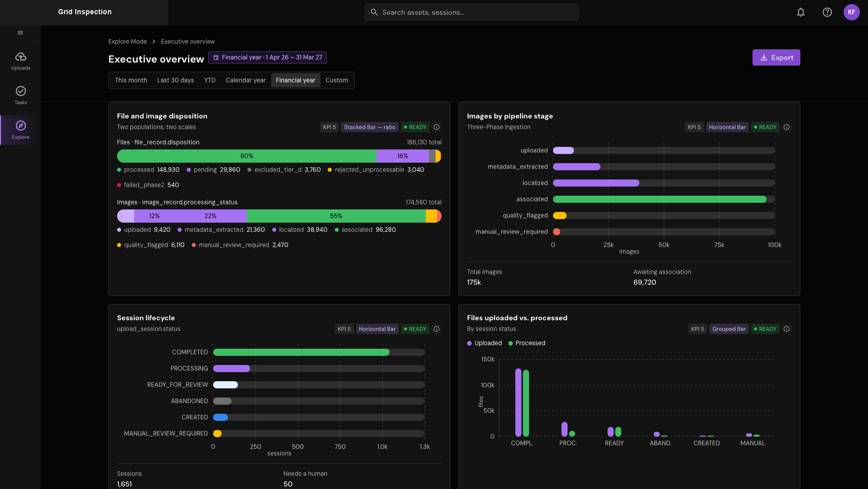Click the 80% processed files segment
Screen dimensions: 868x489
tap(247, 156)
